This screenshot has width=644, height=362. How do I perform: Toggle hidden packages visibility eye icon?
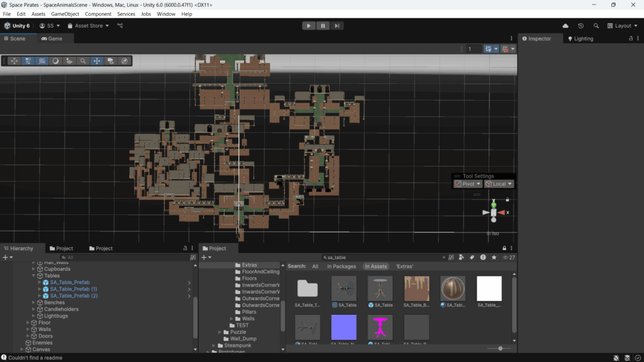pyautogui.click(x=506, y=257)
